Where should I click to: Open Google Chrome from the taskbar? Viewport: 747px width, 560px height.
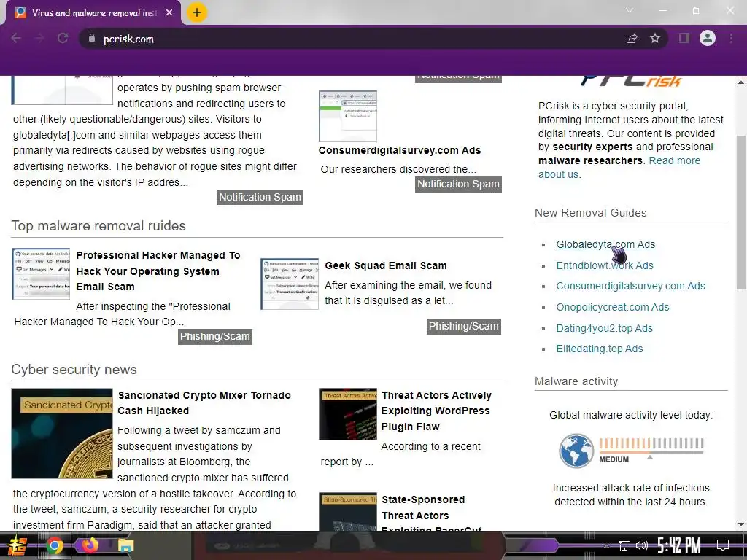click(x=54, y=545)
